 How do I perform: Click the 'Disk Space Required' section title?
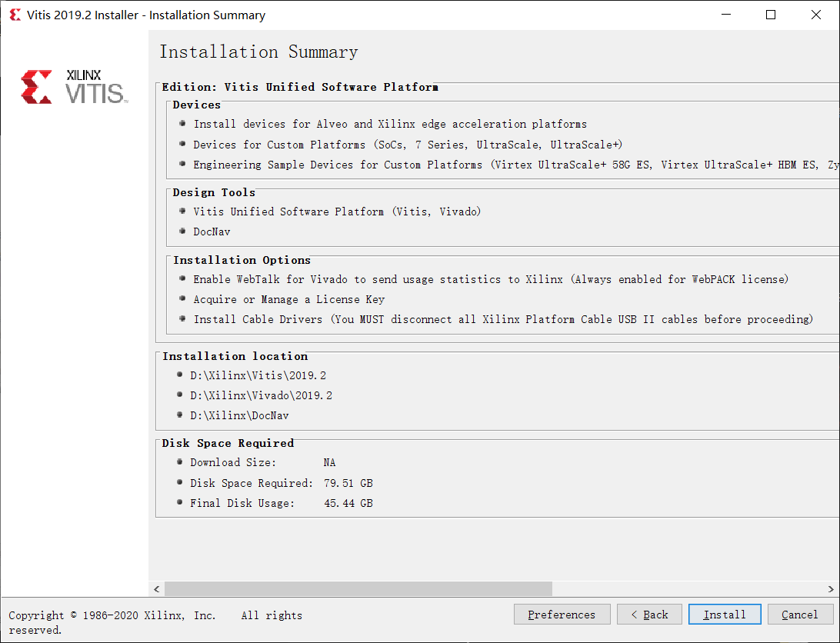pyautogui.click(x=228, y=443)
